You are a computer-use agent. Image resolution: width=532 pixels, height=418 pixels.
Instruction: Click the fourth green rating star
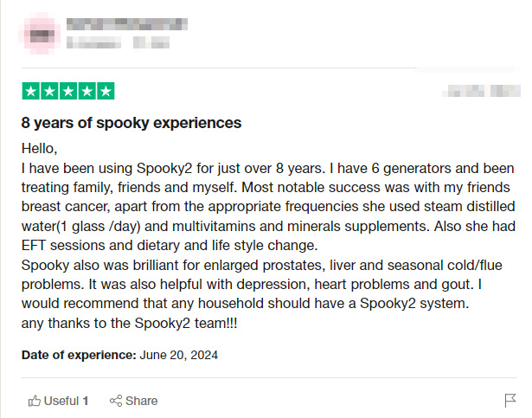tap(87, 91)
